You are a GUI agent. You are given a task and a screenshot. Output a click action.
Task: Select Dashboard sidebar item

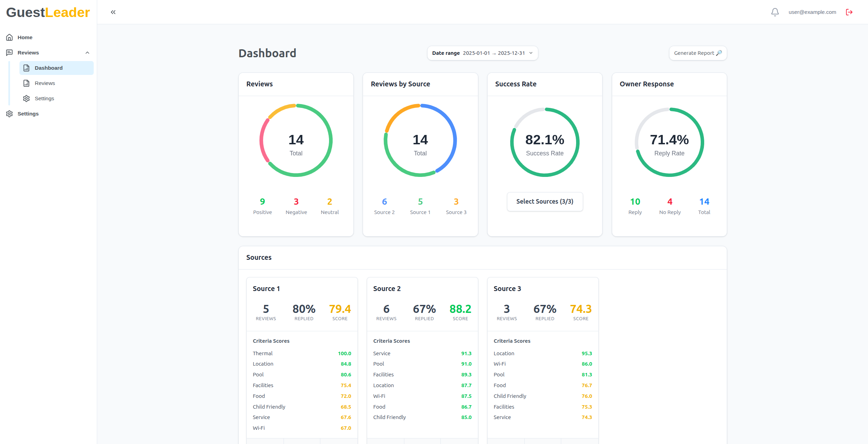[57, 68]
